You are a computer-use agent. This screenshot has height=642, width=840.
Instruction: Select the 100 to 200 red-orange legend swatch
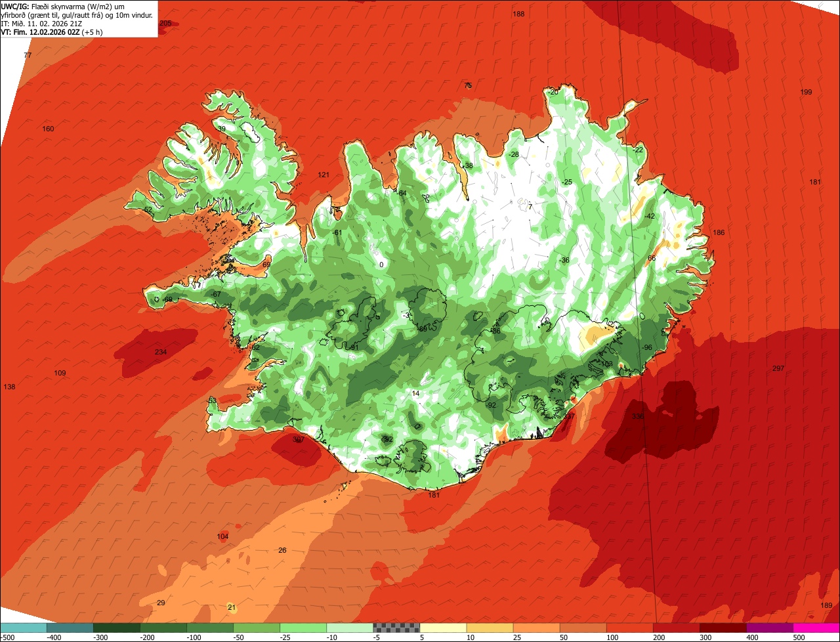630,627
